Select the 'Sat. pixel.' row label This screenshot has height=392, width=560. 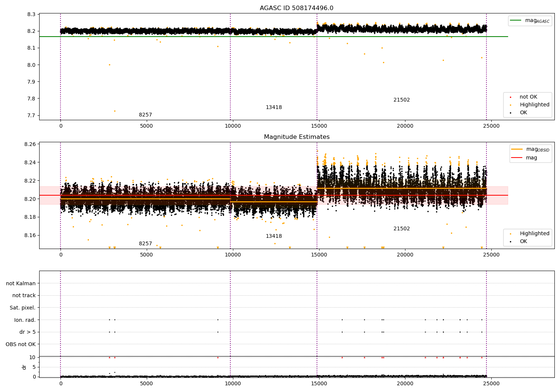23,308
